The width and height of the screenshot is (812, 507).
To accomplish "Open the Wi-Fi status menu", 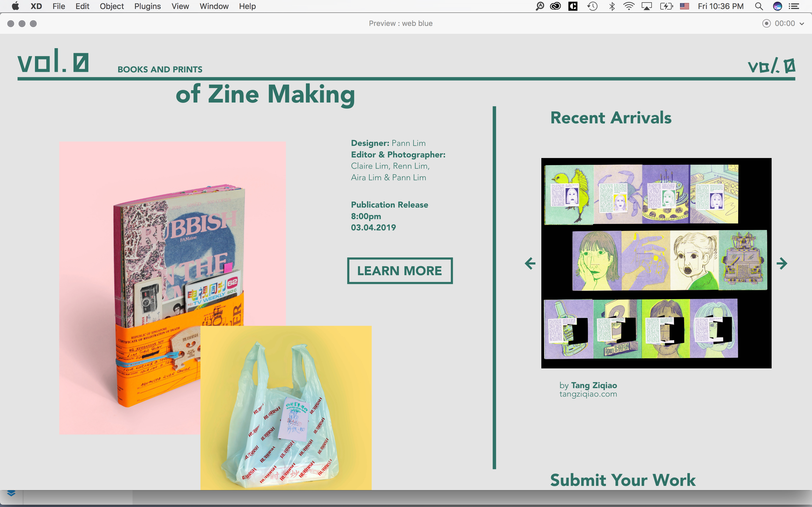I will (629, 6).
